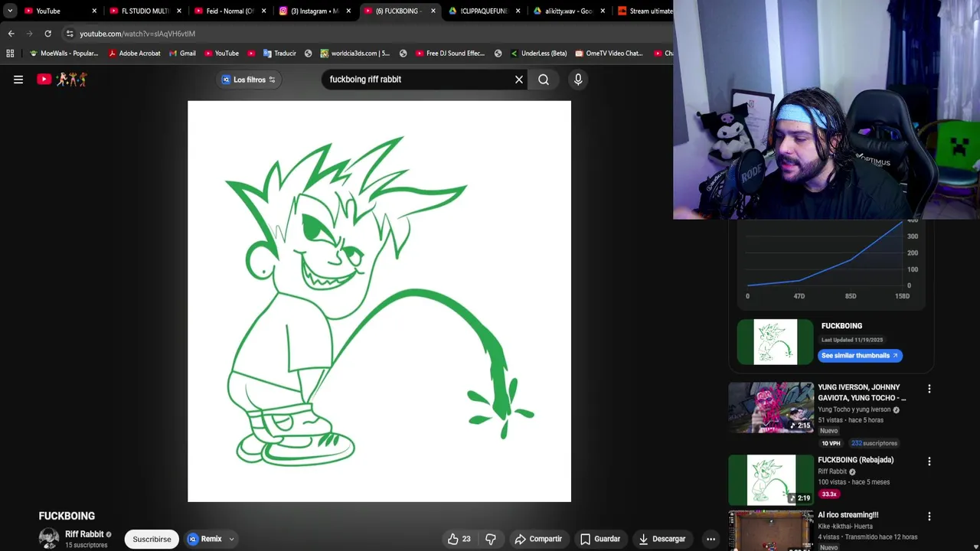Close the Instagram tab
Viewport: 980px width, 551px height.
(x=348, y=11)
